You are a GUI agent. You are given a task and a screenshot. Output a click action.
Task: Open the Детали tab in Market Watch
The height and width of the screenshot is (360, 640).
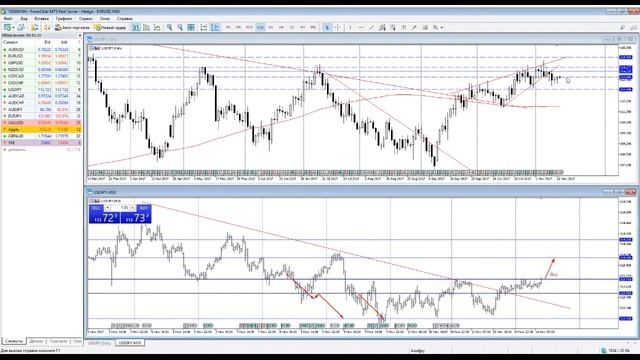pos(36,341)
